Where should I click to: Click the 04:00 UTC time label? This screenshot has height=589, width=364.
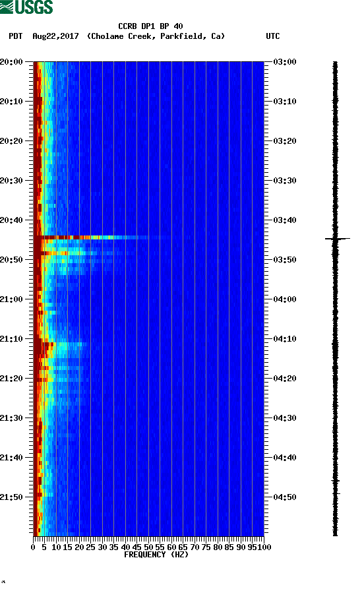coord(285,299)
